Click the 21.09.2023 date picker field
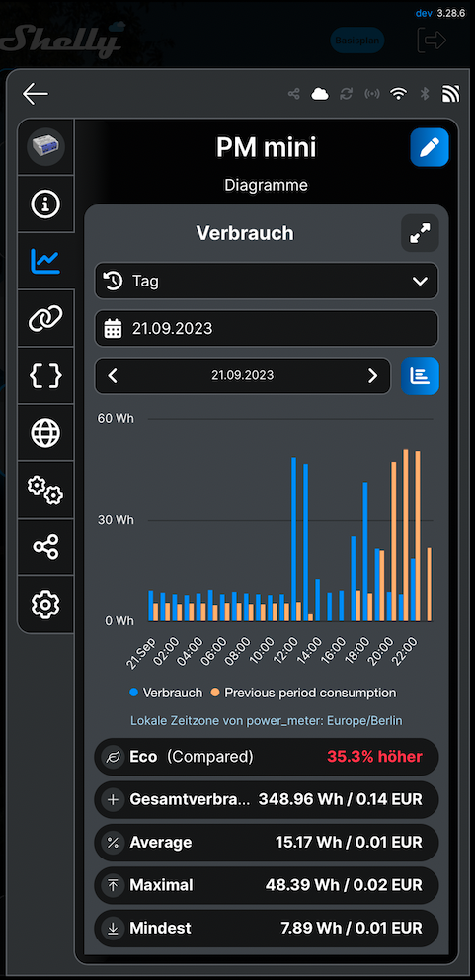Image resolution: width=475 pixels, height=980 pixels. [267, 328]
